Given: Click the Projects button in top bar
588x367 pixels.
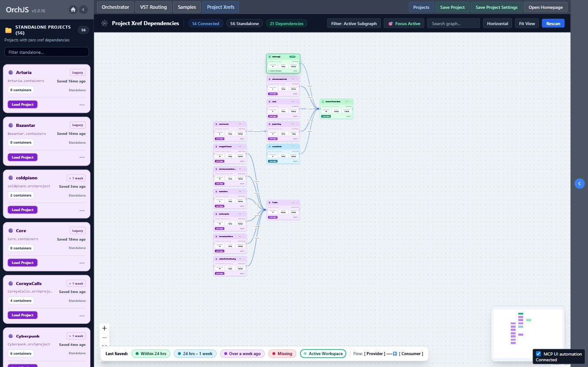Looking at the screenshot, I should [x=421, y=7].
